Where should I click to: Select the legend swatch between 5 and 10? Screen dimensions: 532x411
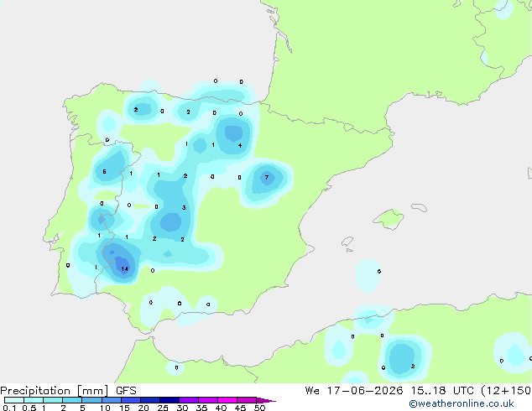point(91,400)
